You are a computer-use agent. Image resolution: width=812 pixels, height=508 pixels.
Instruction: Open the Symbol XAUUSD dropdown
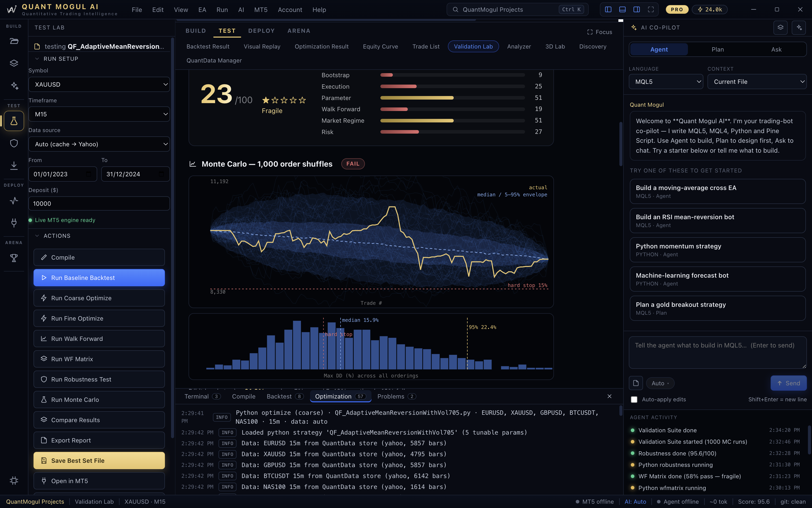99,84
